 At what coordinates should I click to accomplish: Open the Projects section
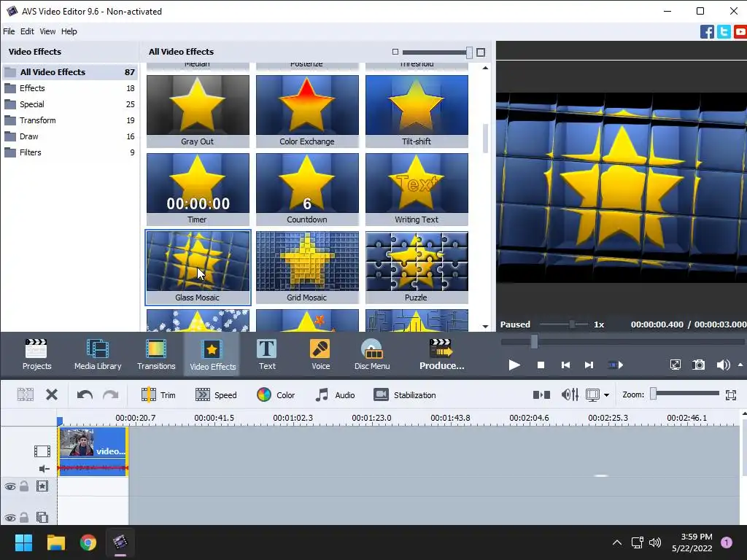pyautogui.click(x=36, y=354)
